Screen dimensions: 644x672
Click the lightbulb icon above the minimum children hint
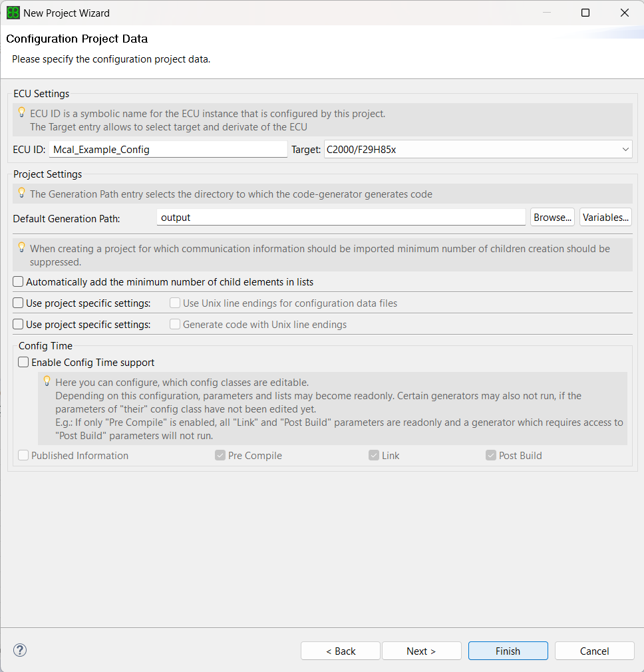click(x=22, y=246)
